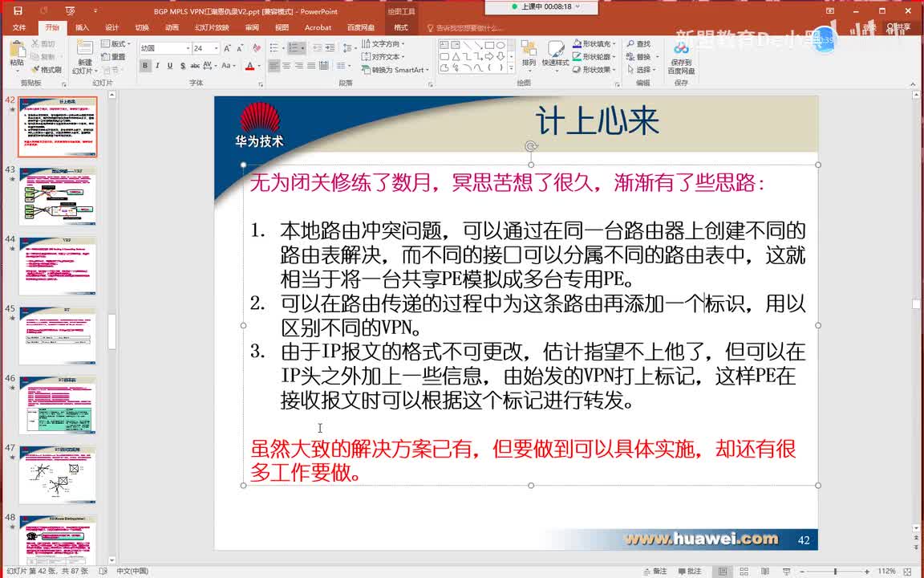The width and height of the screenshot is (924, 578).
Task: Open the Acrobat tab
Action: click(318, 27)
